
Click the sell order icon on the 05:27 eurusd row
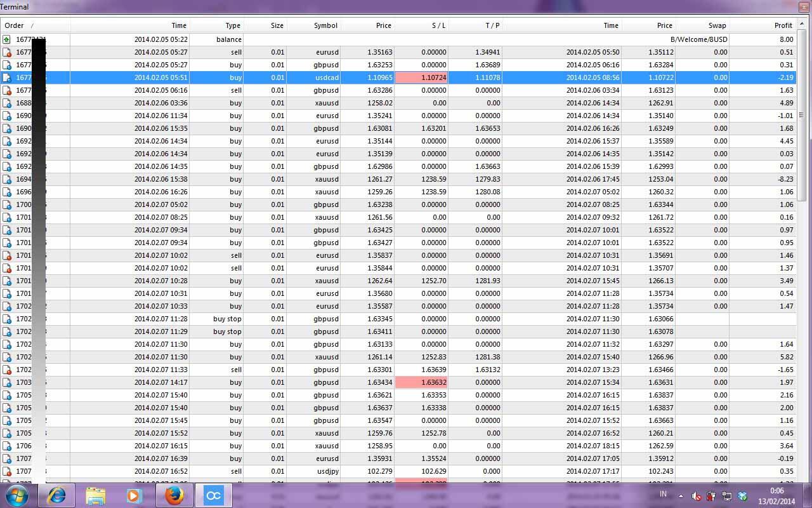[6, 52]
